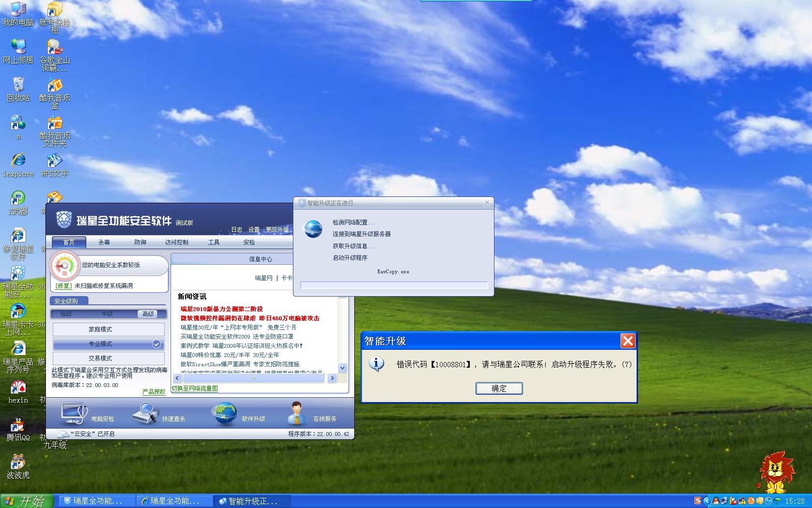
Task: Click the Sogou input method tray icon
Action: [x=697, y=501]
